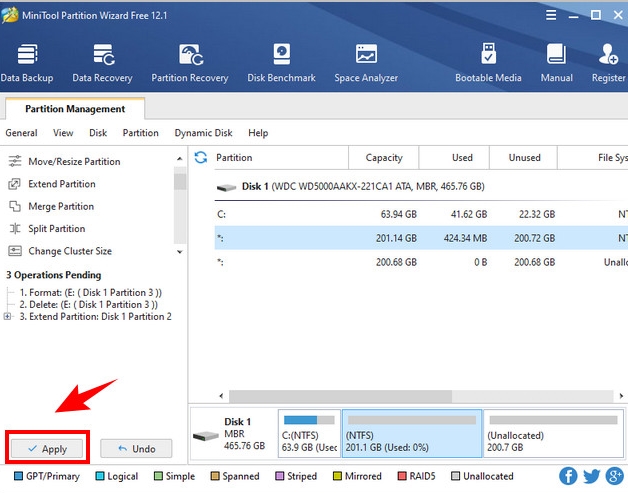The image size is (628, 493).
Task: Click the Logical legend color swatch
Action: tap(100, 476)
